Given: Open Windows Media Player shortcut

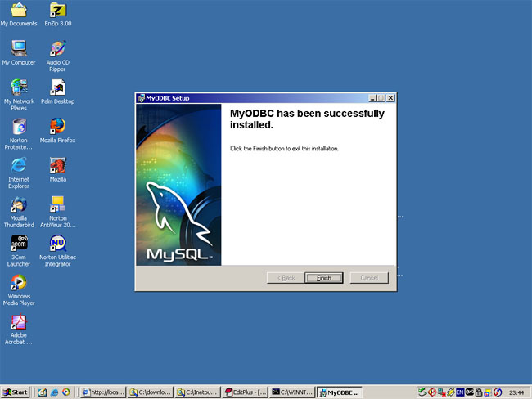Looking at the screenshot, I should pos(18,282).
